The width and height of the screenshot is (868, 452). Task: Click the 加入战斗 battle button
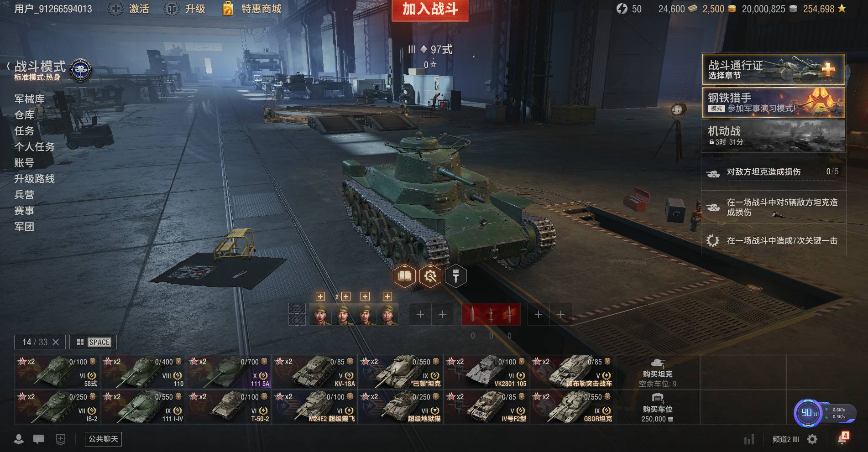[430, 10]
